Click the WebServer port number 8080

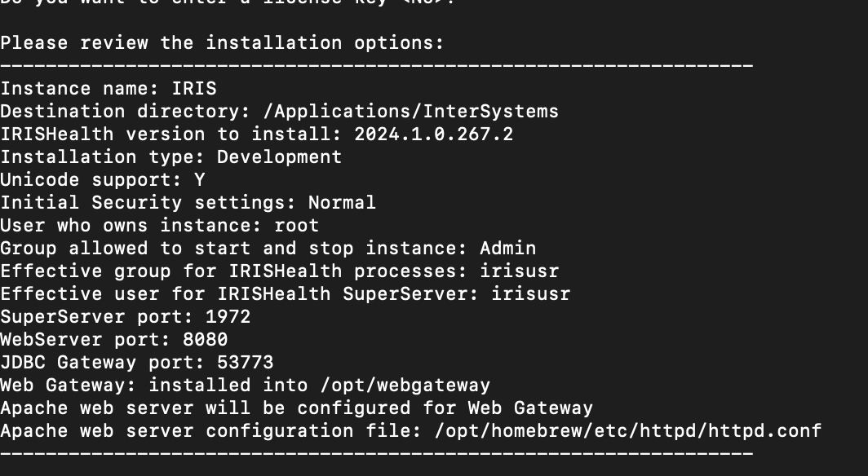205,339
